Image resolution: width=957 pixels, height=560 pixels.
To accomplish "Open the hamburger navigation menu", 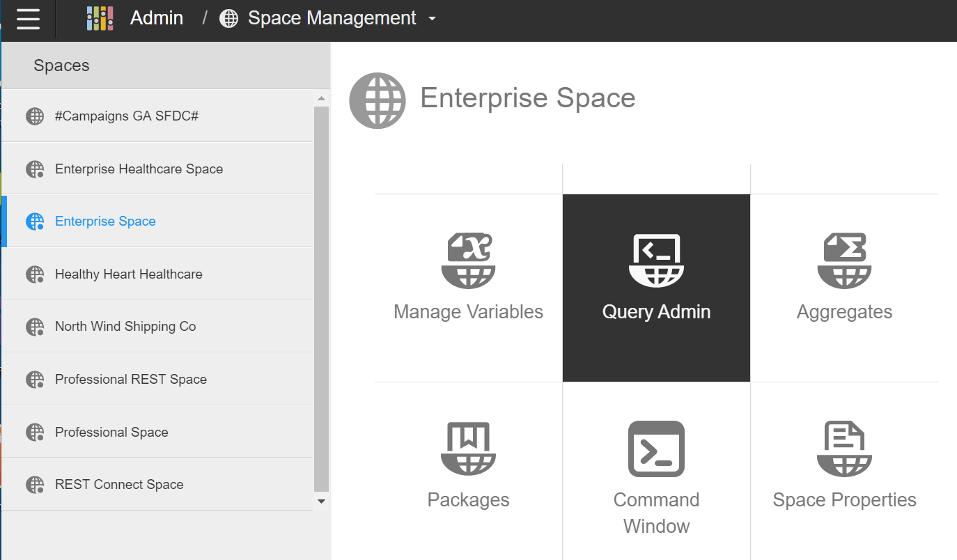I will tap(28, 19).
